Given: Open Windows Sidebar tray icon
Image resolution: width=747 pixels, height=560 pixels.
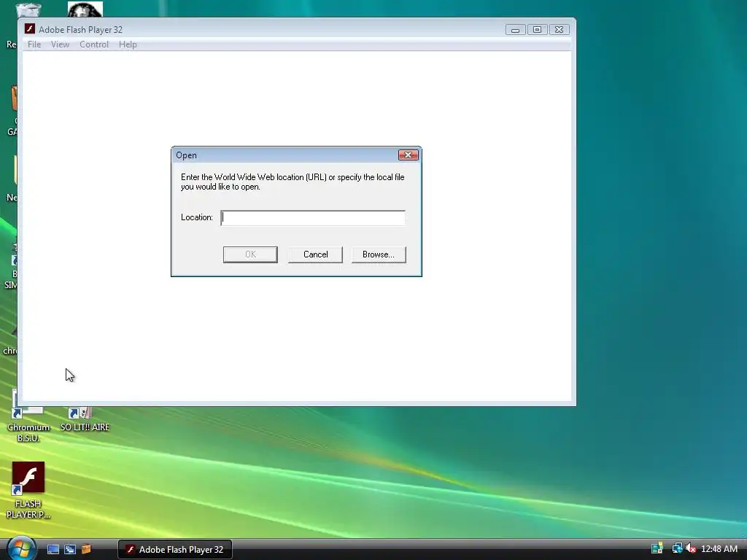Looking at the screenshot, I should pos(657,549).
